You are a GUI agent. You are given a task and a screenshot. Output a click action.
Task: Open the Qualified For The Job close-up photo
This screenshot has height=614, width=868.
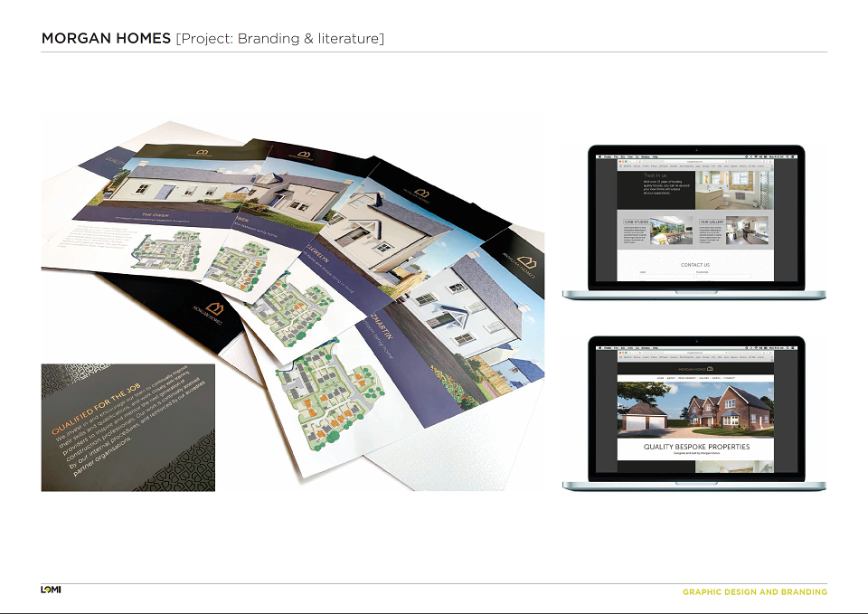(x=127, y=428)
